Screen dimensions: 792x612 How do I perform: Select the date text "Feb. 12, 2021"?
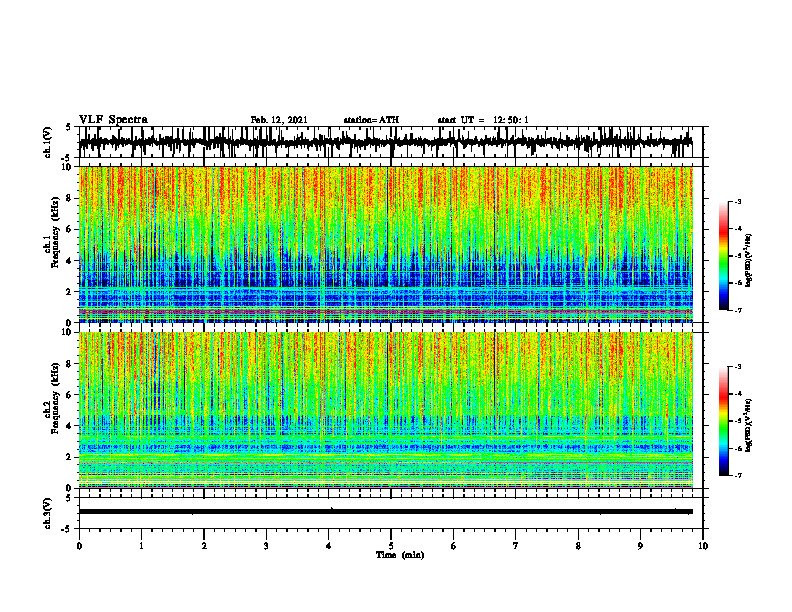279,120
